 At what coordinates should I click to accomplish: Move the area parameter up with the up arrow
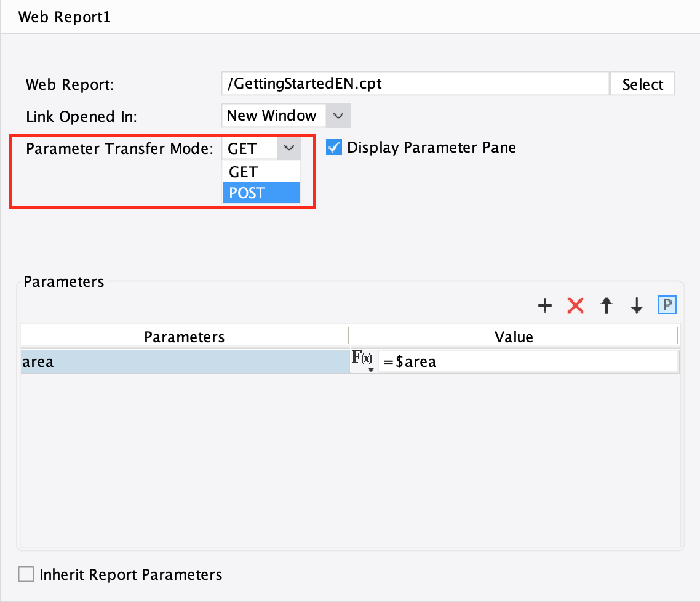tap(606, 305)
